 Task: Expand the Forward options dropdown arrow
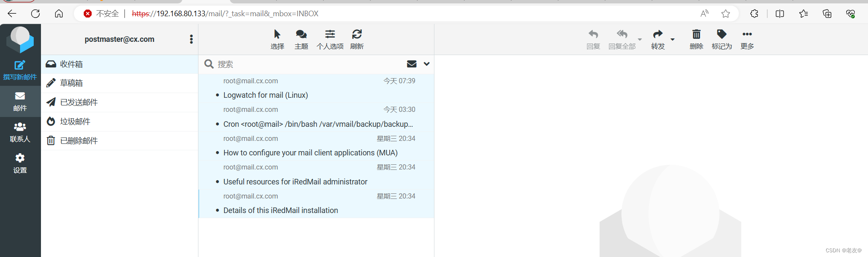[673, 39]
